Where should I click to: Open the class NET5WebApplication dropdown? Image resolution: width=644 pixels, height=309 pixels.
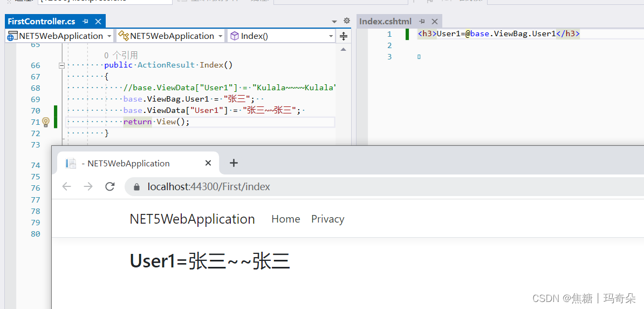click(x=170, y=36)
